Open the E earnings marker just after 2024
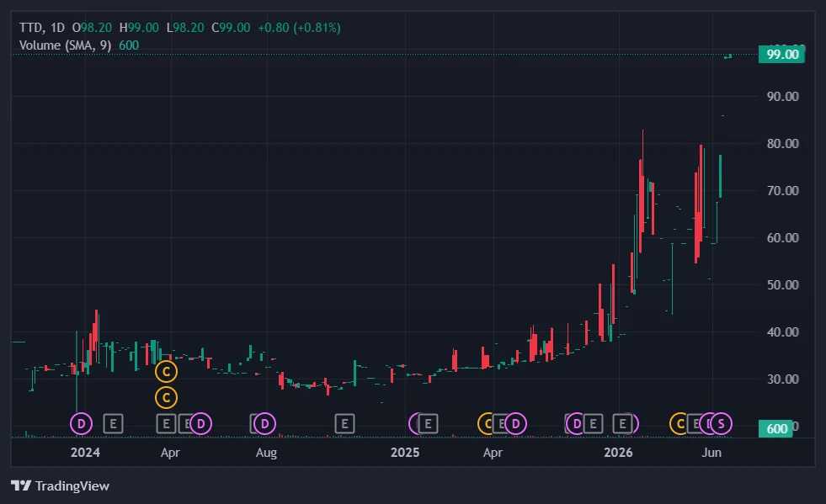Viewport: 826px width, 504px height. coord(113,423)
